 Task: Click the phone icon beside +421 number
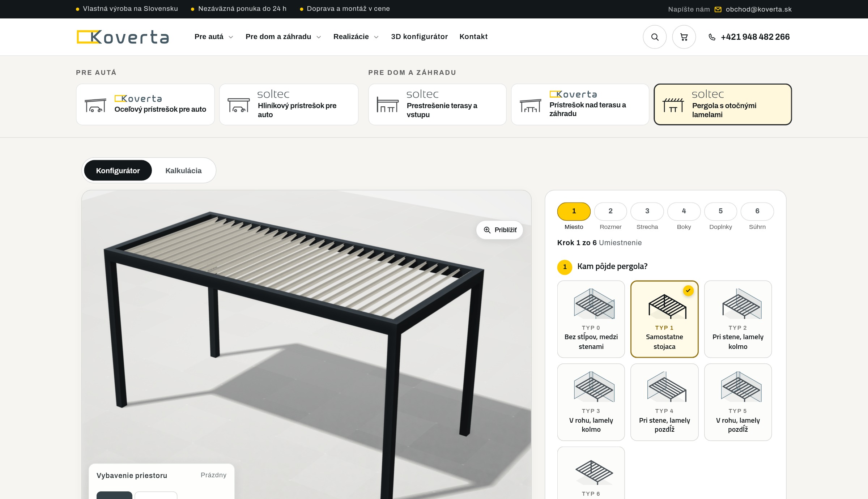(x=712, y=37)
